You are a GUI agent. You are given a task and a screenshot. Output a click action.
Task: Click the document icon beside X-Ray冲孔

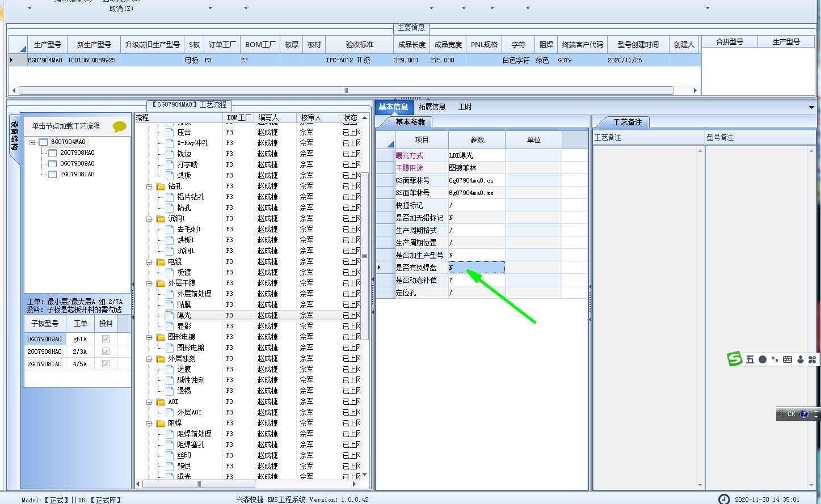point(170,143)
